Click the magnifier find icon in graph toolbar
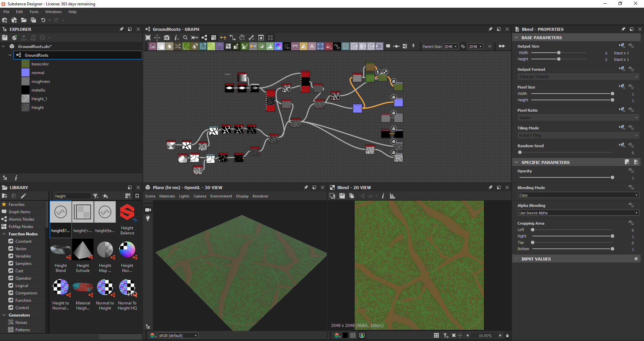 click(185, 38)
